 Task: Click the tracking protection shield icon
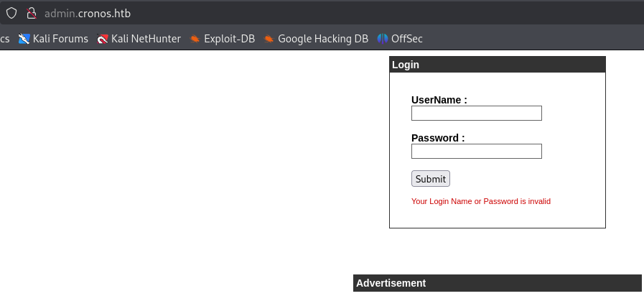11,14
